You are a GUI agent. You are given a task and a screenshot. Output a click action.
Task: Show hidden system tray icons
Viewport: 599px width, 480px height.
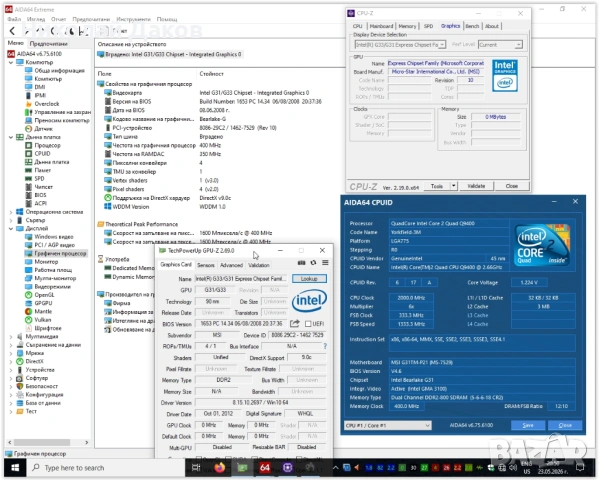click(335, 467)
